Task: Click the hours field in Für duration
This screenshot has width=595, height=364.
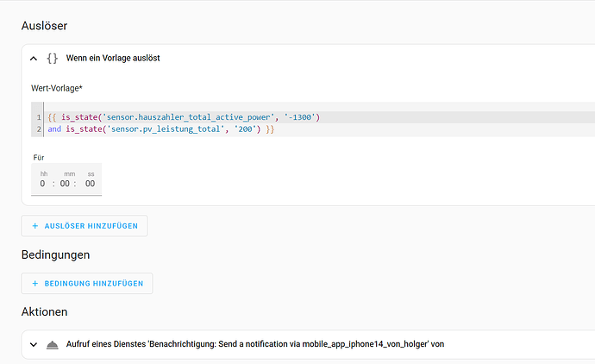Action: click(x=42, y=184)
